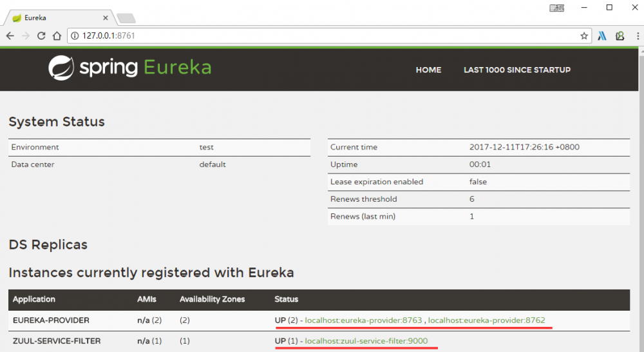This screenshot has width=644, height=352.
Task: Open the second extension icon in toolbar
Action: [x=620, y=35]
